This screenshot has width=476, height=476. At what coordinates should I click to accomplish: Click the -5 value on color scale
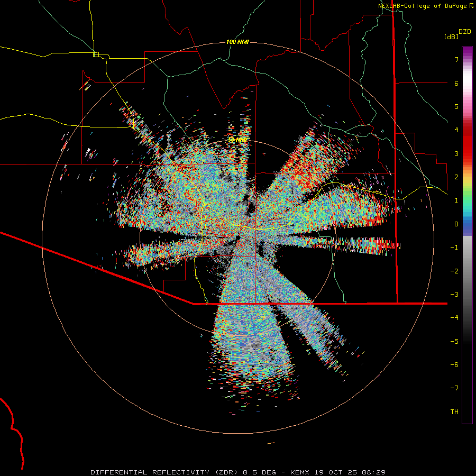pos(454,342)
